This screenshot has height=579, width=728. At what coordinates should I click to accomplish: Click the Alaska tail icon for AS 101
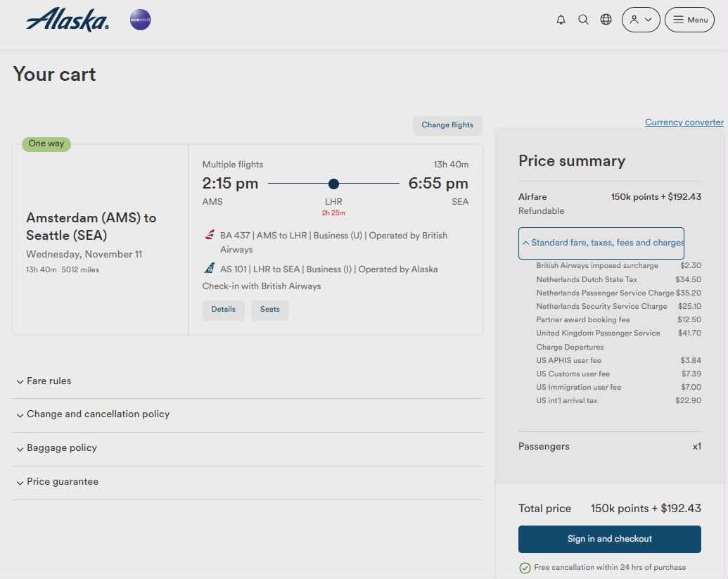coord(210,268)
